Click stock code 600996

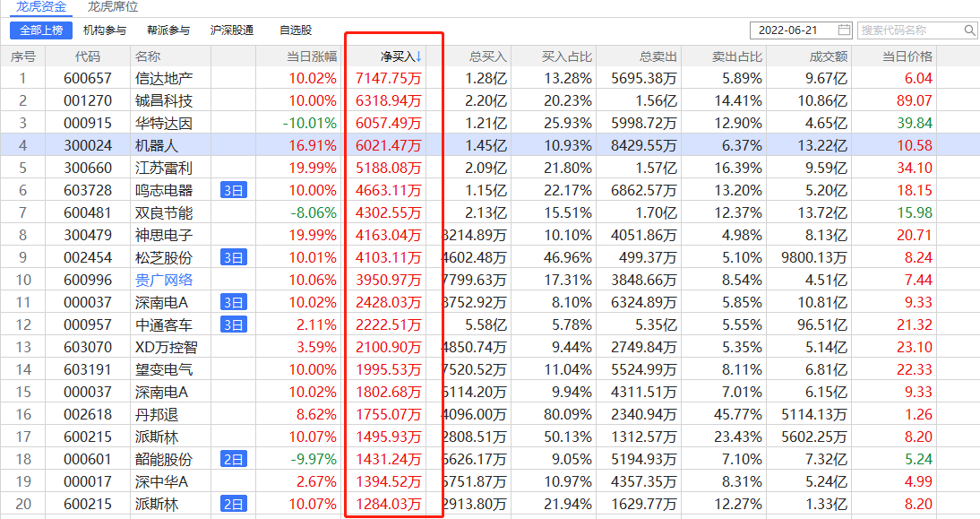pyautogui.click(x=88, y=281)
